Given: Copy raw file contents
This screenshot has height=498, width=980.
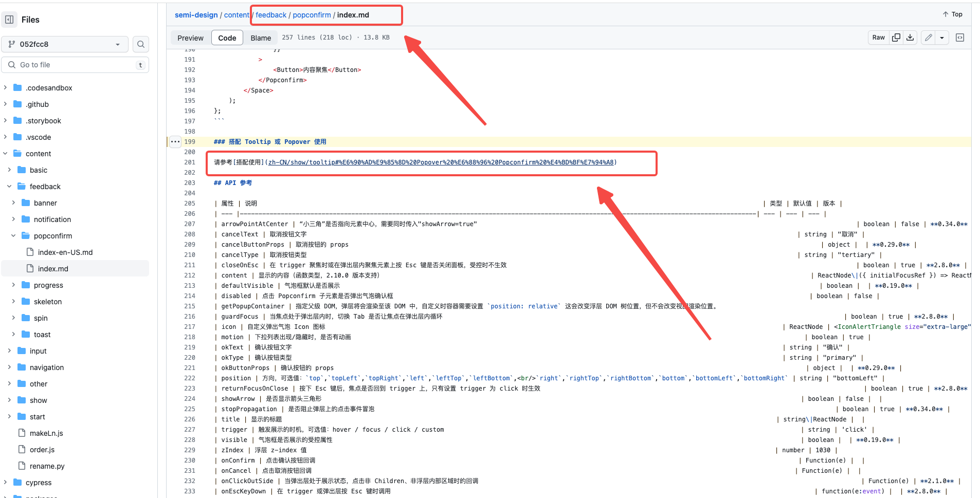Looking at the screenshot, I should (896, 38).
